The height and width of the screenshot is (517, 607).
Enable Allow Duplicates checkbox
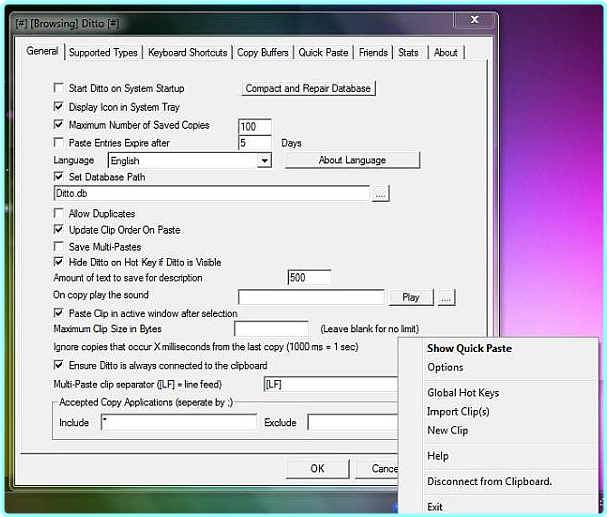pyautogui.click(x=58, y=213)
